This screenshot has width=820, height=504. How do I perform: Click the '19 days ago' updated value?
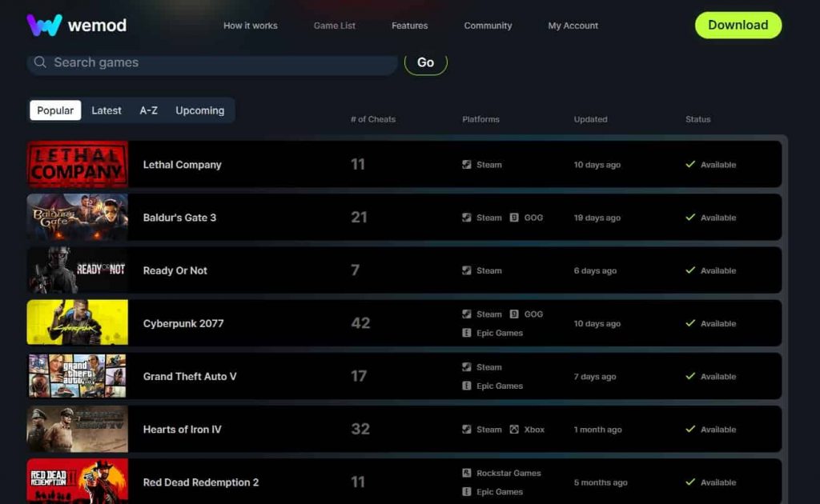597,218
